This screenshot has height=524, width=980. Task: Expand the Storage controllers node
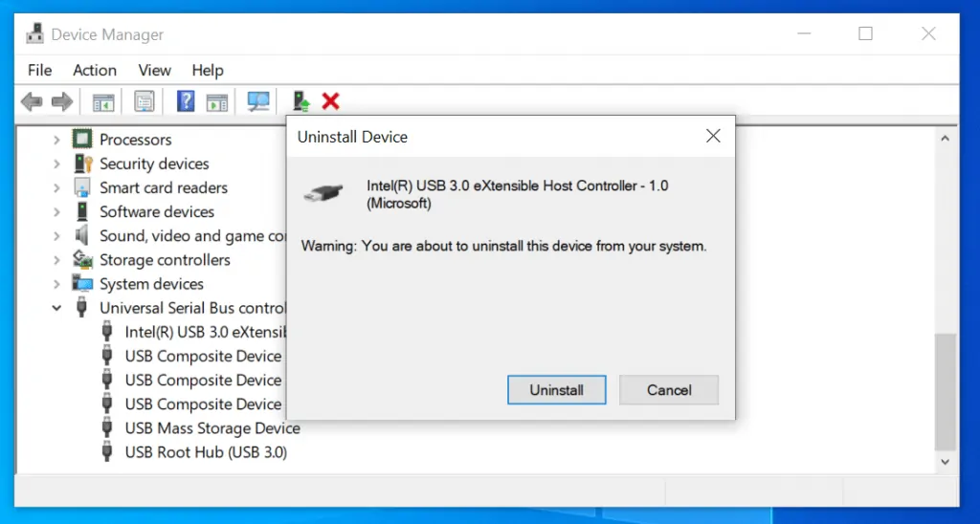coord(56,260)
